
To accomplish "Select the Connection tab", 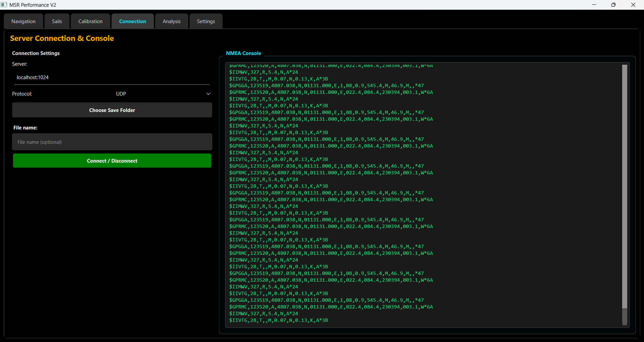I will coord(132,21).
